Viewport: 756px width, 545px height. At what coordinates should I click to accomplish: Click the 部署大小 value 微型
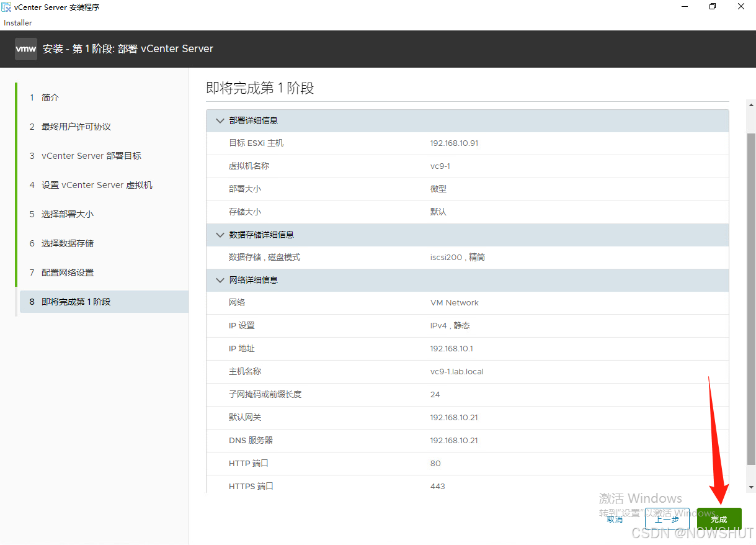coord(438,189)
